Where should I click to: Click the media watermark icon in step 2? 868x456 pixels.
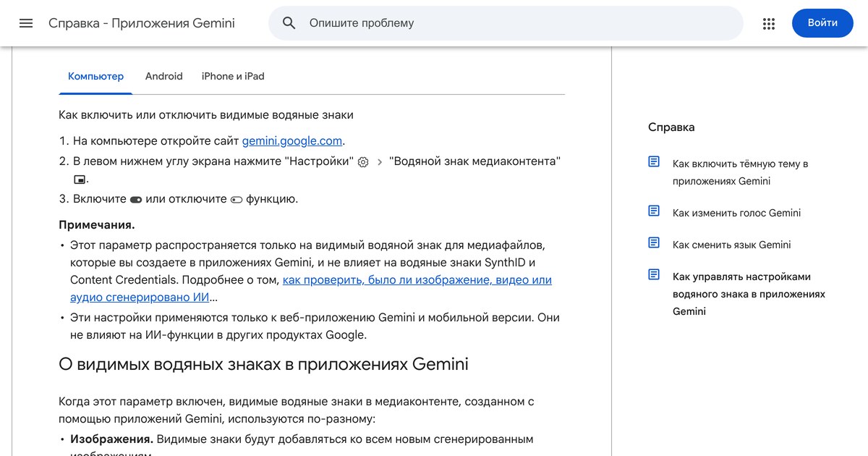pyautogui.click(x=80, y=180)
